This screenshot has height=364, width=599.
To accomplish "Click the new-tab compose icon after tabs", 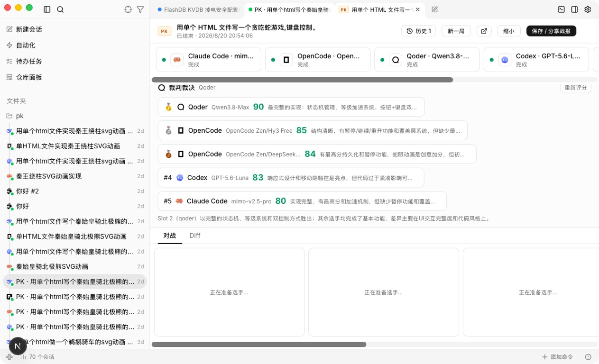I will 435,9.
